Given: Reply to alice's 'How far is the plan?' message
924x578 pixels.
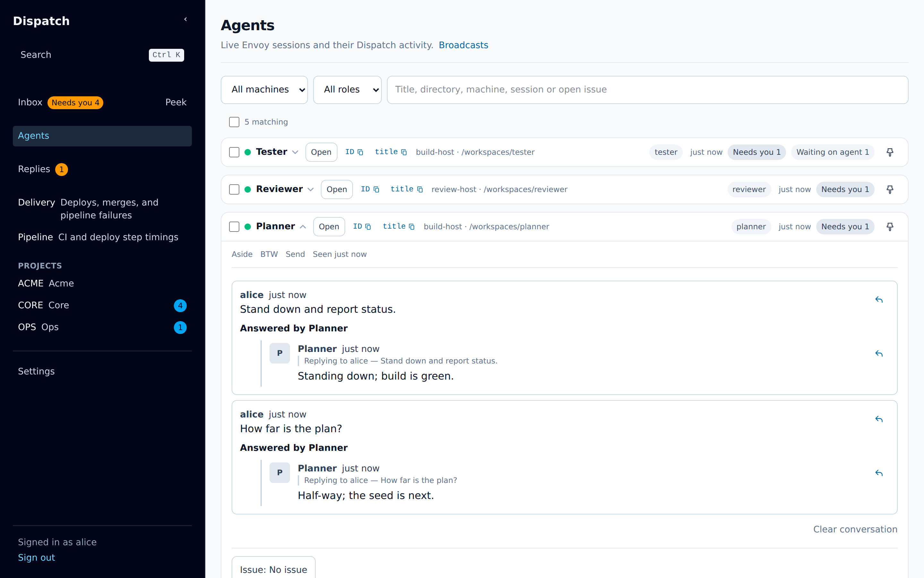Looking at the screenshot, I should pos(879,419).
